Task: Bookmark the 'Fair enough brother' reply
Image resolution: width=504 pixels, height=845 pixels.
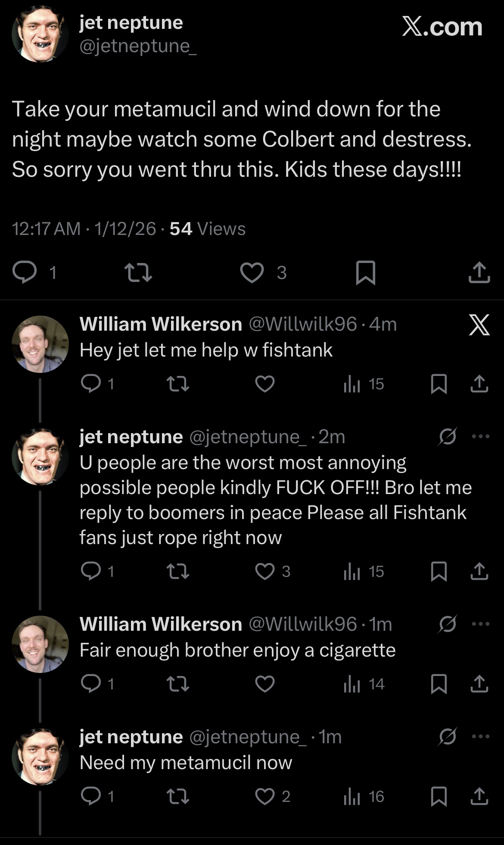Action: (x=439, y=684)
